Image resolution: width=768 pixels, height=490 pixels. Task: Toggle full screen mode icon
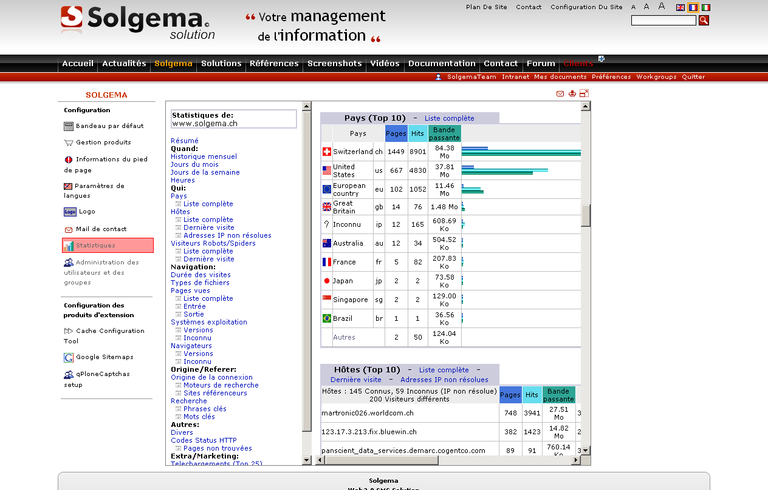(584, 94)
